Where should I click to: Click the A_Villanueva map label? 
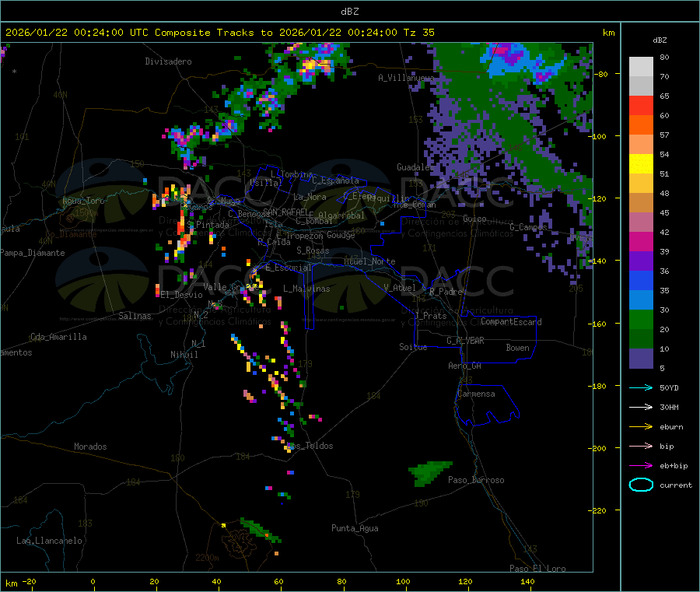pos(406,78)
